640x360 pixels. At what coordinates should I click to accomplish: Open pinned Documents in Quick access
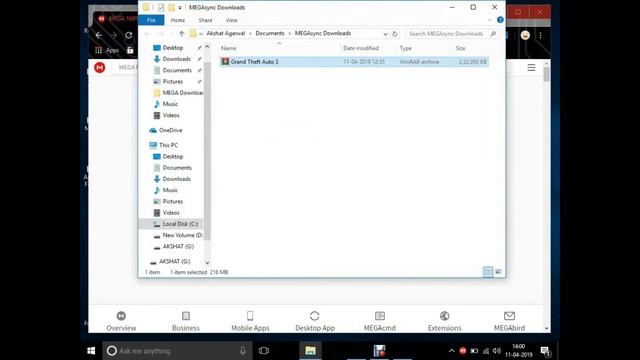tap(177, 70)
